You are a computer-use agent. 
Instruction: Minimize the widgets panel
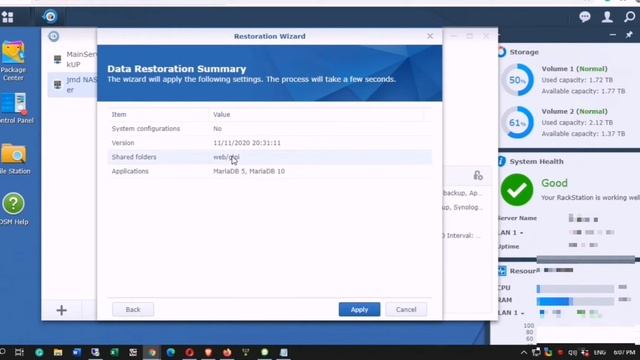click(613, 35)
